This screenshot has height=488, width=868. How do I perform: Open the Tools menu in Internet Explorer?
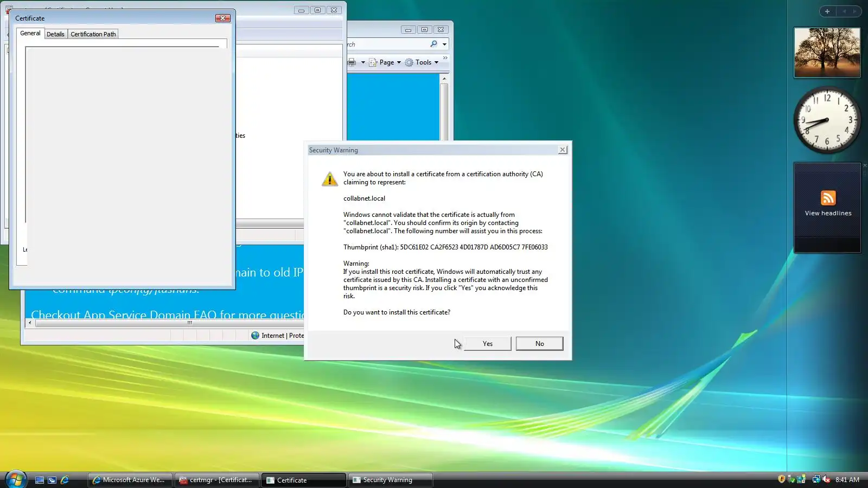(422, 62)
